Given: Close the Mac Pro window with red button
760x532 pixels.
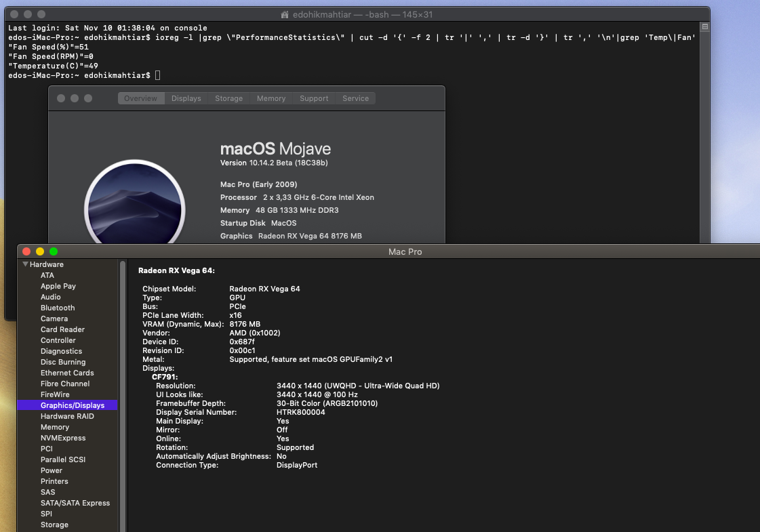Looking at the screenshot, I should pos(26,251).
